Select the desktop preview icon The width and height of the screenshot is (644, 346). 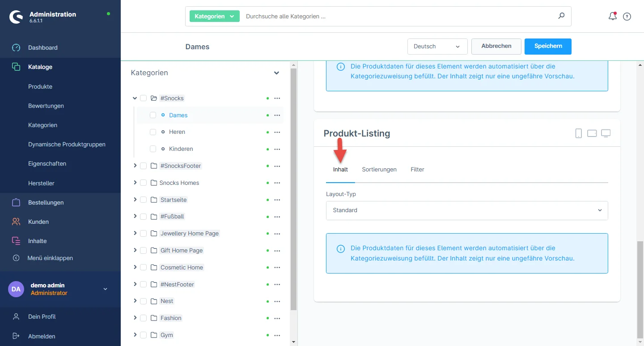coord(606,133)
